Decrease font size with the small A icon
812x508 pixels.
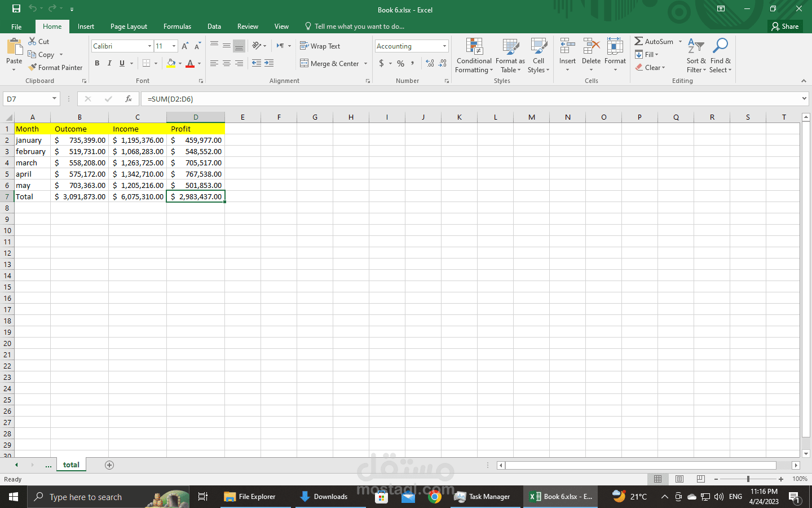(x=197, y=46)
